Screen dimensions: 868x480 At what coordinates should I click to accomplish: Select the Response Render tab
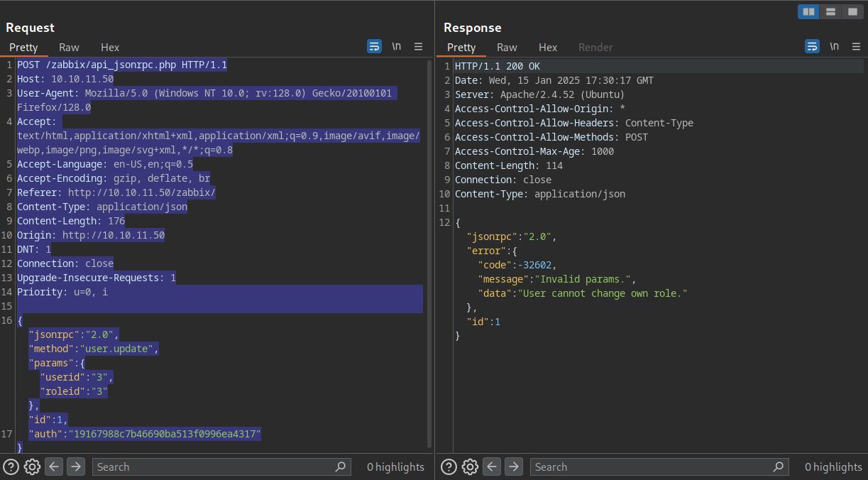(x=595, y=47)
